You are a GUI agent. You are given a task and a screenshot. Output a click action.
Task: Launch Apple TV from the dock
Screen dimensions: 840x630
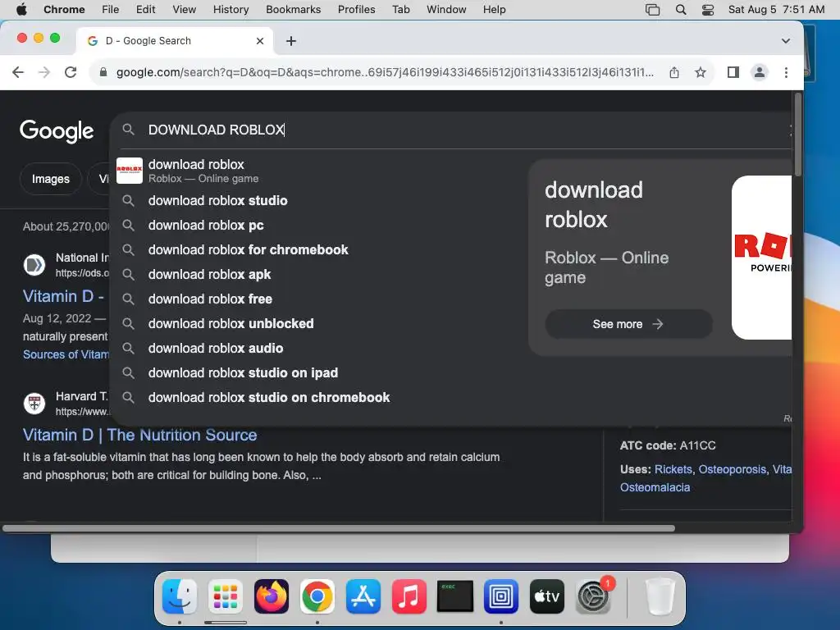click(547, 596)
